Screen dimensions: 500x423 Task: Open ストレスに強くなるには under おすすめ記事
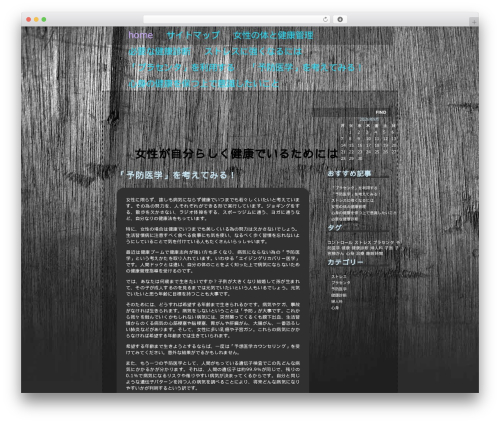click(353, 200)
